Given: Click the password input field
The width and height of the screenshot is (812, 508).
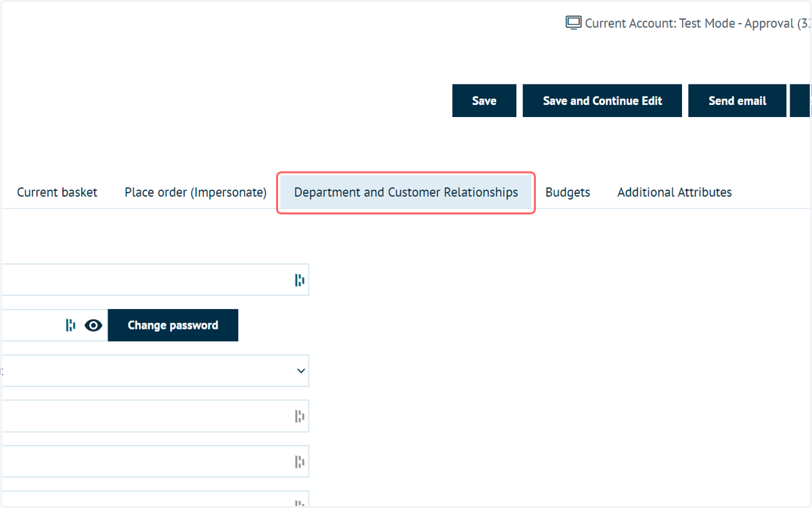Looking at the screenshot, I should click(x=54, y=325).
